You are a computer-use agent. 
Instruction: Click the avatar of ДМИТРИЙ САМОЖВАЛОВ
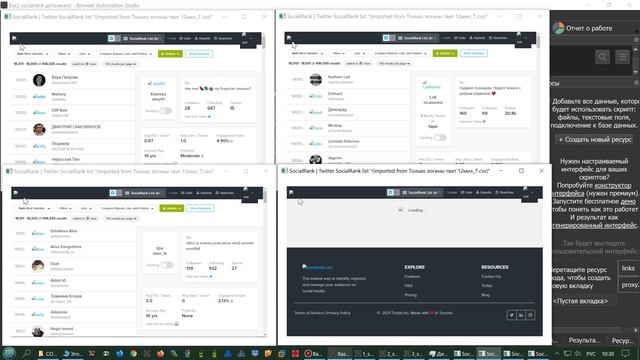pyautogui.click(x=39, y=129)
